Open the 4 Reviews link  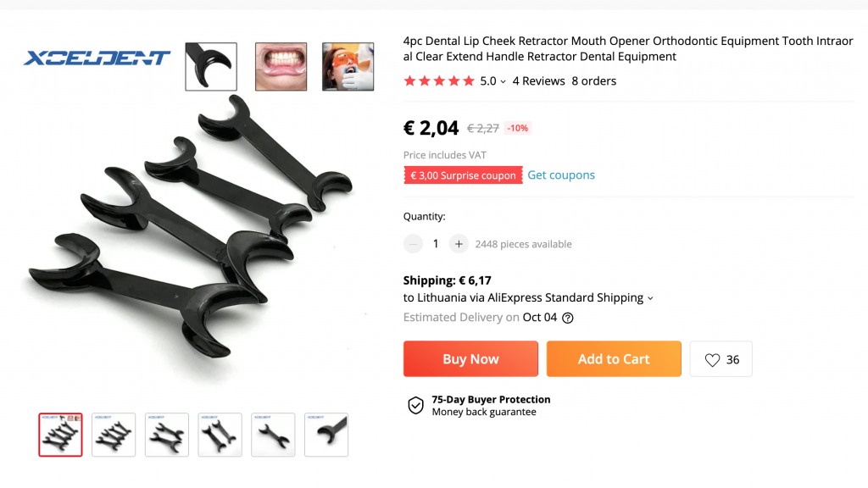click(x=538, y=81)
